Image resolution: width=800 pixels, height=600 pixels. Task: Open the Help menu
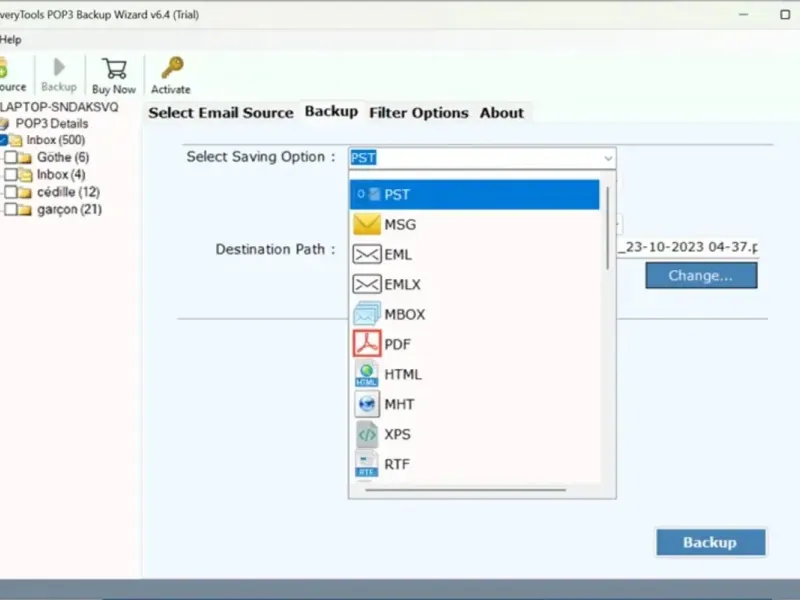10,39
